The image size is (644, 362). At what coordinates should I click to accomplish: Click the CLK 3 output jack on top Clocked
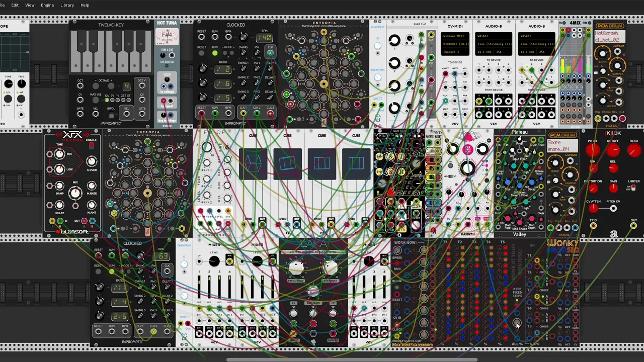tap(271, 113)
